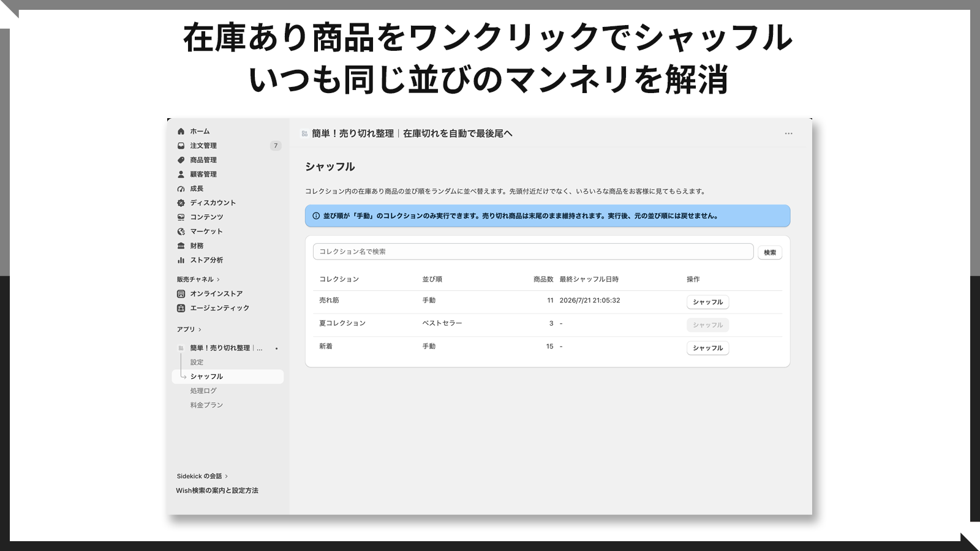This screenshot has height=551, width=980.
Task: Click 手動 sort order in 新着 row
Action: [x=429, y=347]
